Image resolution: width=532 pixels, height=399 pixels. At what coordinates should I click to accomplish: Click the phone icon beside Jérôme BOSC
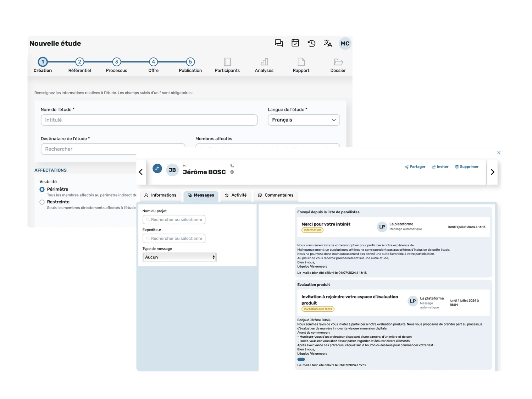pyautogui.click(x=232, y=166)
